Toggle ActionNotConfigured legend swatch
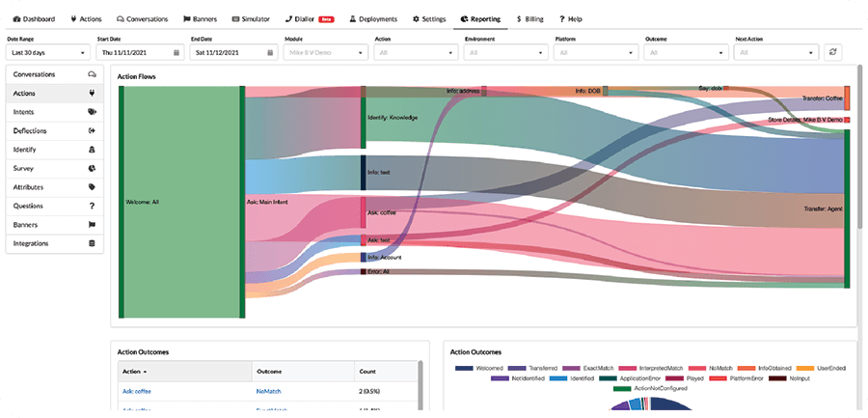Viewport: 868px width, 418px height. click(623, 389)
